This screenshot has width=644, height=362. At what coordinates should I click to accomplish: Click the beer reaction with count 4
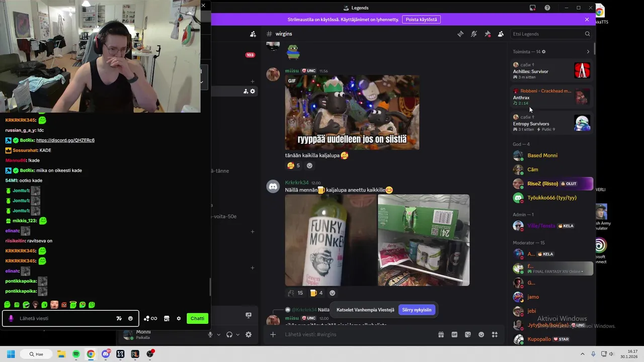tap(316, 293)
